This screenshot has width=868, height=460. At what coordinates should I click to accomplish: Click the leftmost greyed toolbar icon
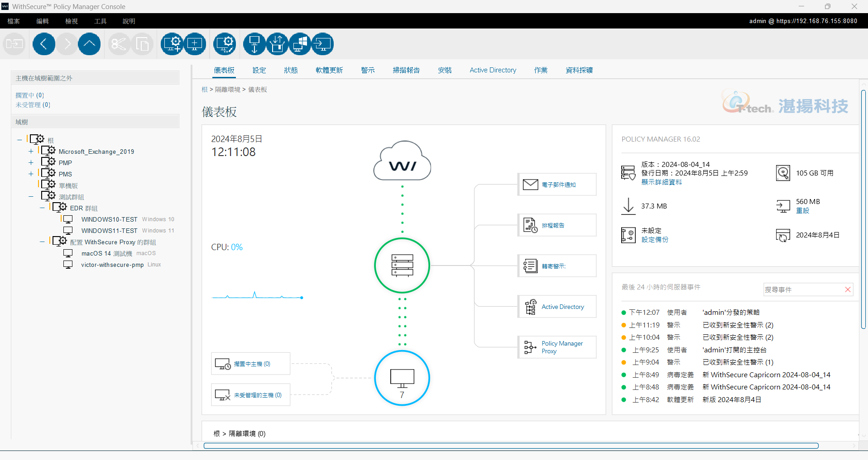14,44
